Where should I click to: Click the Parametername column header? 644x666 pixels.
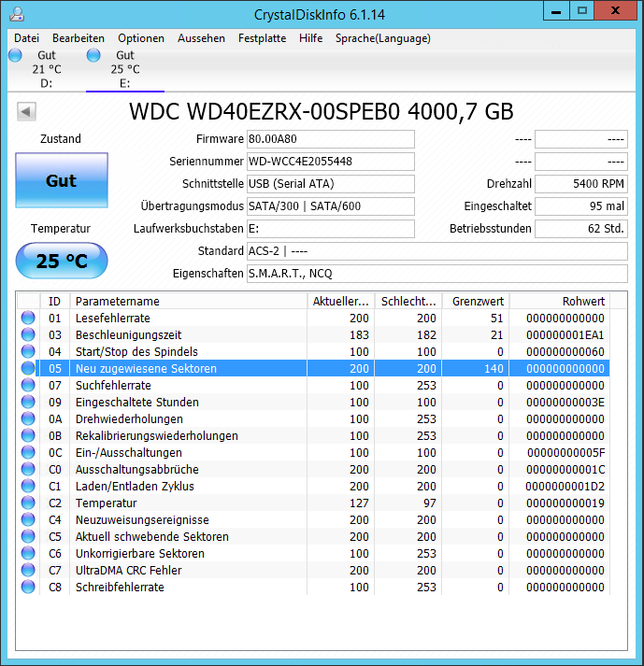coord(188,301)
